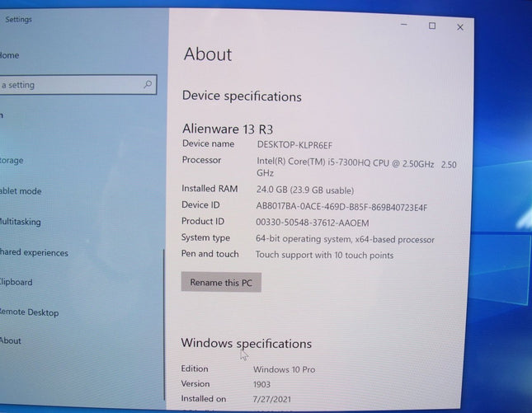Image resolution: width=532 pixels, height=413 pixels.
Task: Open Remote Desktop settings
Action: coord(29,312)
